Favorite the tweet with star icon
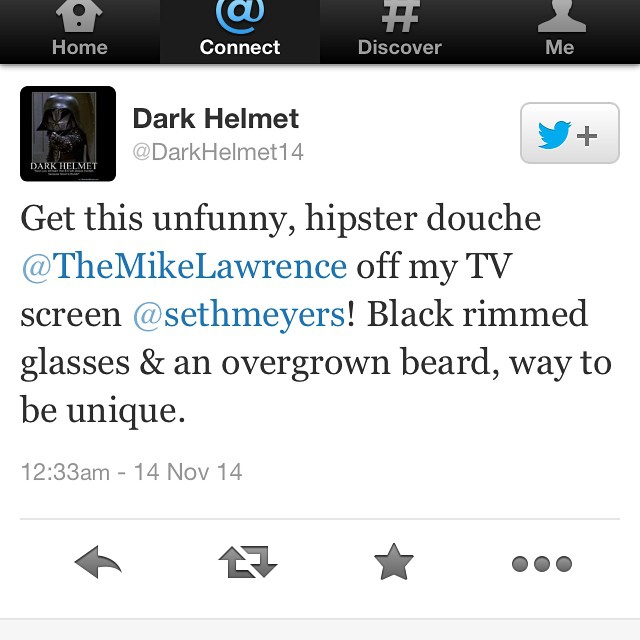640x640 pixels. pos(394,562)
